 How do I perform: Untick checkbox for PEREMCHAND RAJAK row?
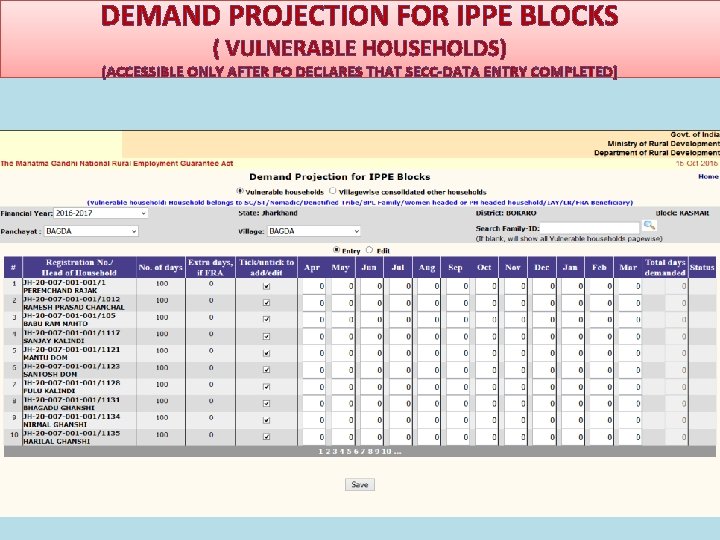pos(266,286)
